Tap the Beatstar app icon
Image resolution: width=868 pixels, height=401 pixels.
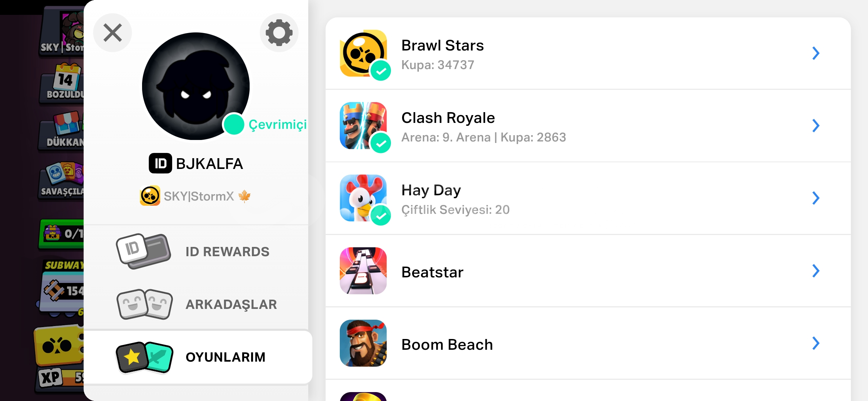[363, 271]
